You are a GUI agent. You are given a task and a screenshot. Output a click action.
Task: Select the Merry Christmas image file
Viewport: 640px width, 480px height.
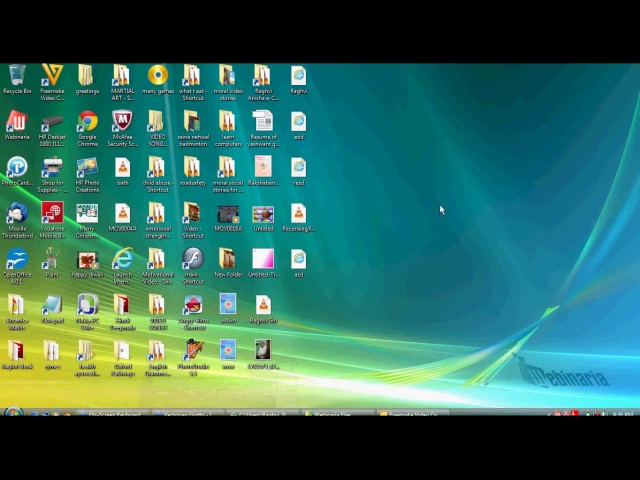87,220
